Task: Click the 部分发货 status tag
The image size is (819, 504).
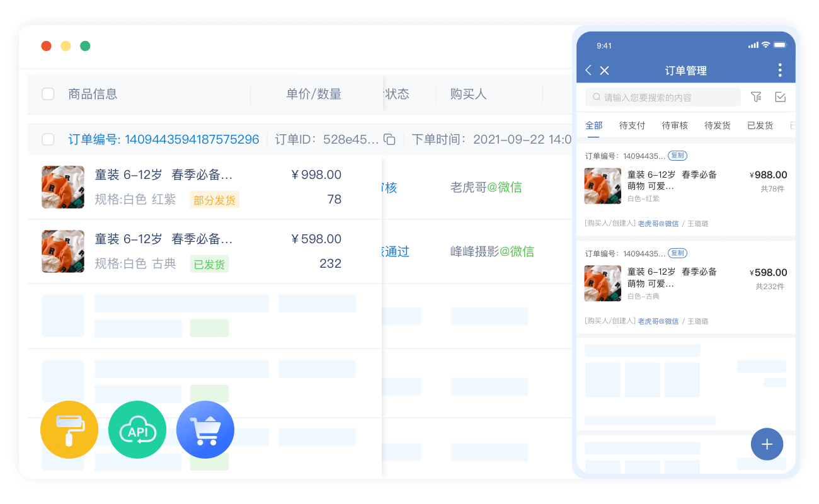Action: click(x=214, y=200)
